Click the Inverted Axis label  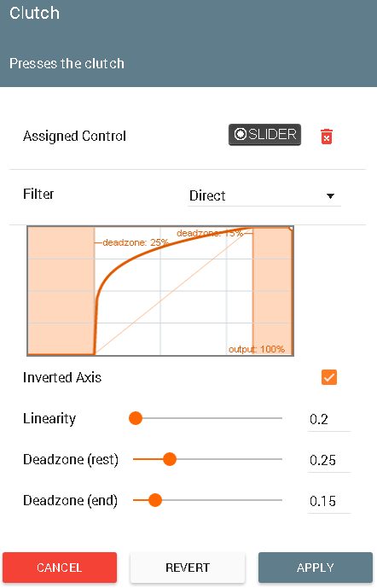coord(62,377)
